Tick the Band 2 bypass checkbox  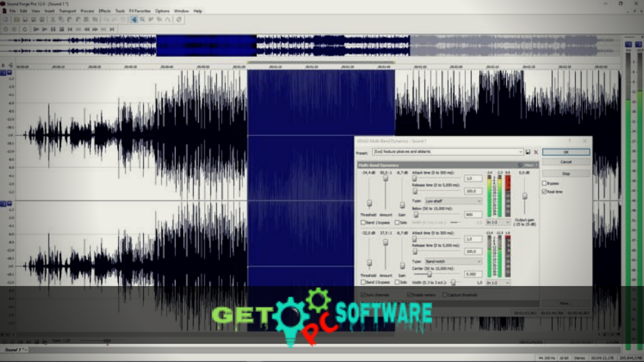point(363,282)
